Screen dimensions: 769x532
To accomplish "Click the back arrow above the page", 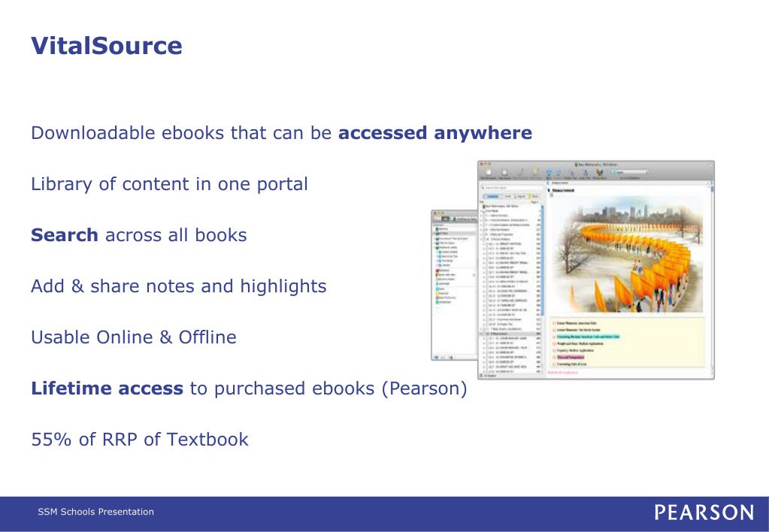I will (548, 183).
